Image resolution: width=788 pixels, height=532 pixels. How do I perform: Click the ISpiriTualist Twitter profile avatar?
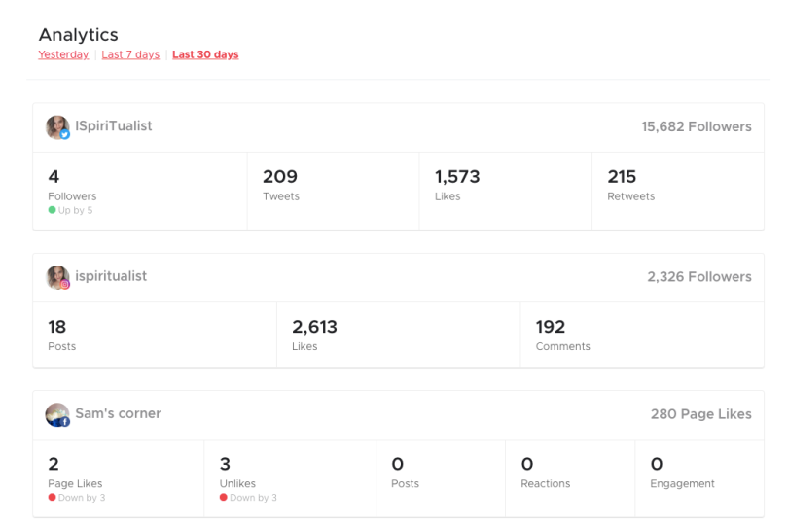pos(57,127)
